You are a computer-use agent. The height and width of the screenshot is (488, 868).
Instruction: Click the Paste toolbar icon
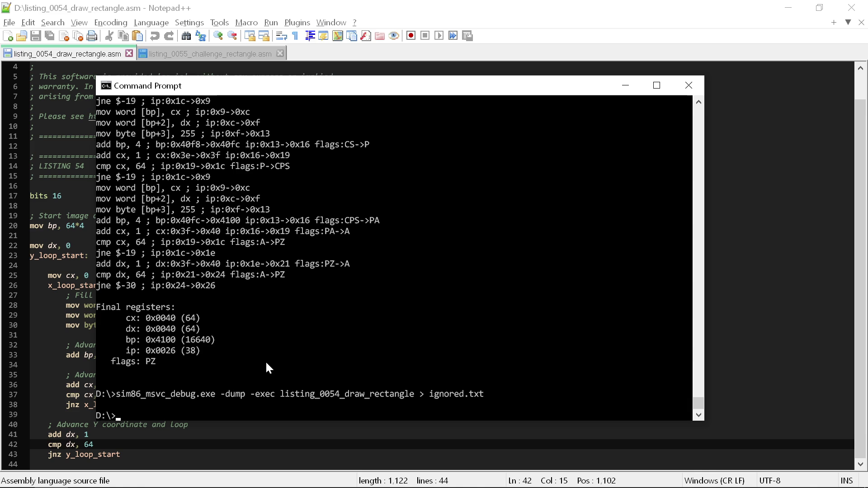[x=137, y=36]
